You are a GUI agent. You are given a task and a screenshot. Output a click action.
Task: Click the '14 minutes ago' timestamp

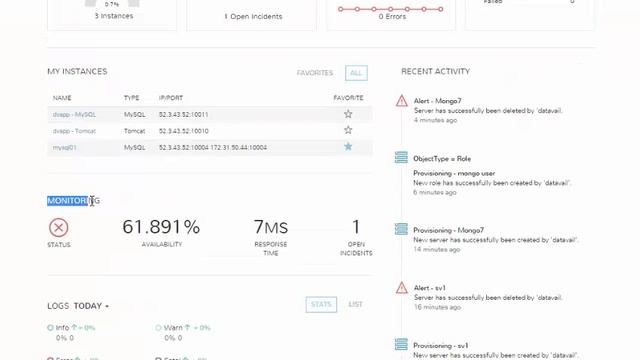click(437, 249)
